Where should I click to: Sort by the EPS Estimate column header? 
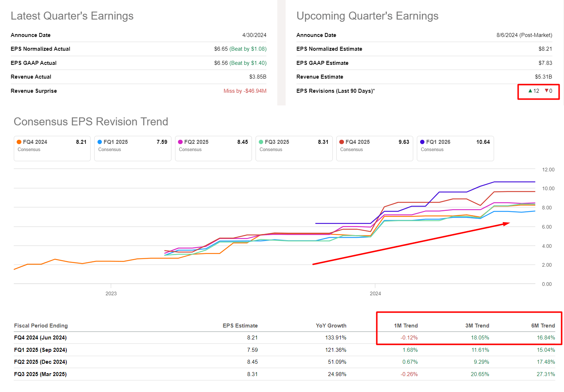click(x=240, y=325)
